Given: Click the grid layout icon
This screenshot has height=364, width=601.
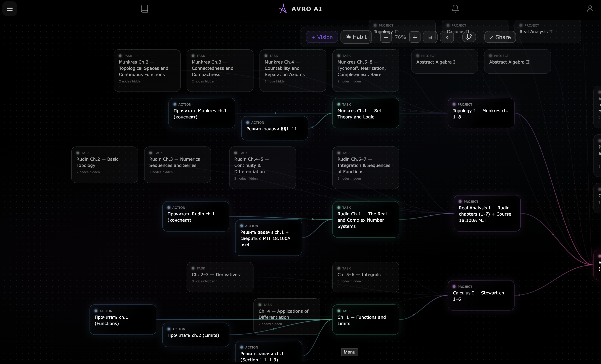Looking at the screenshot, I should [430, 37].
